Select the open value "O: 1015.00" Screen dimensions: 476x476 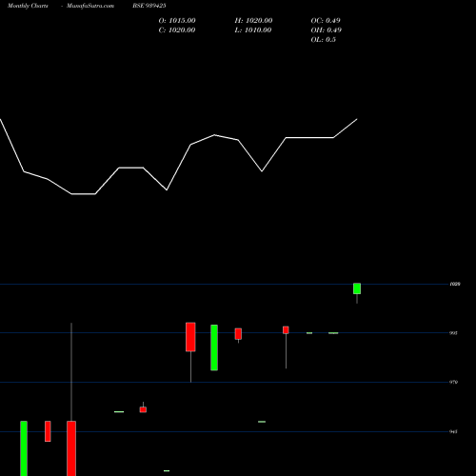177,21
